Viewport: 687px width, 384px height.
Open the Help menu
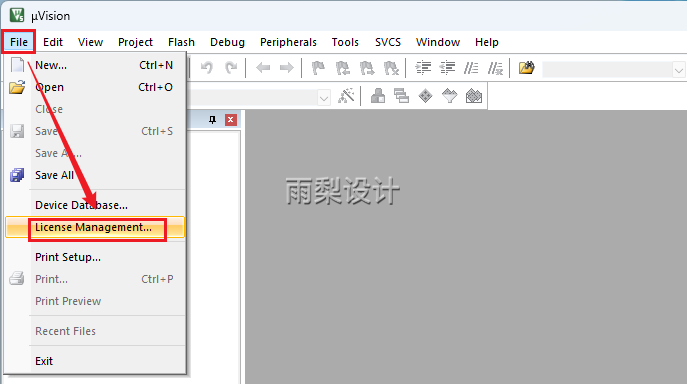tap(486, 42)
